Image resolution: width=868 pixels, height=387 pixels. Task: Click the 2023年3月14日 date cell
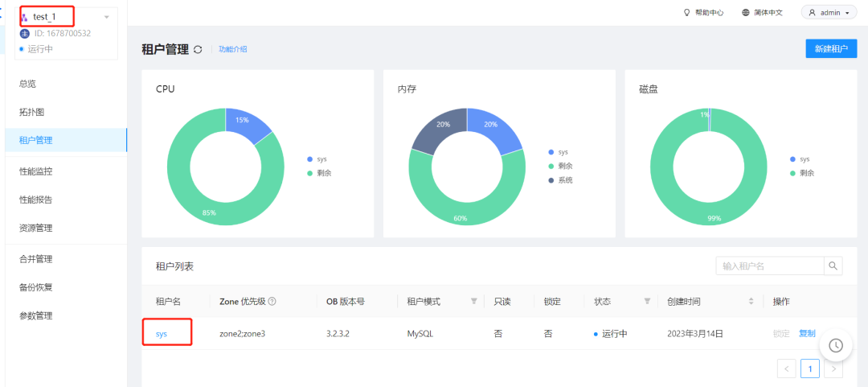(695, 334)
